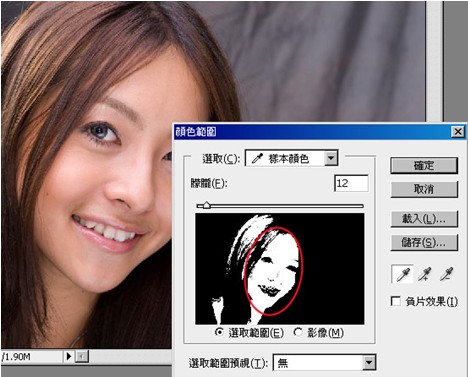Click the eyedropper icon in 選取 combo box
Image resolution: width=468 pixels, height=377 pixels.
tap(257, 158)
